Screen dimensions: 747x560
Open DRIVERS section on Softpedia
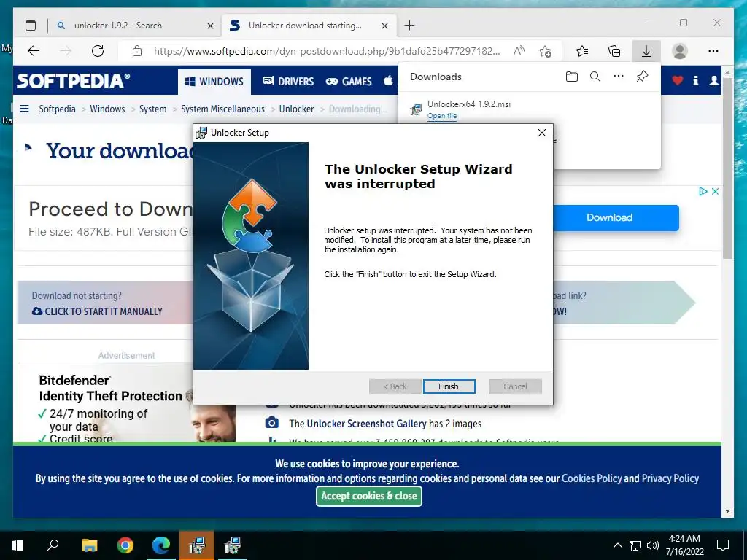point(288,82)
